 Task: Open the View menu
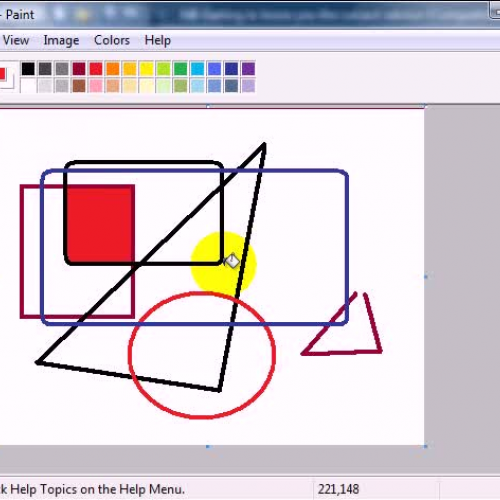click(x=16, y=40)
